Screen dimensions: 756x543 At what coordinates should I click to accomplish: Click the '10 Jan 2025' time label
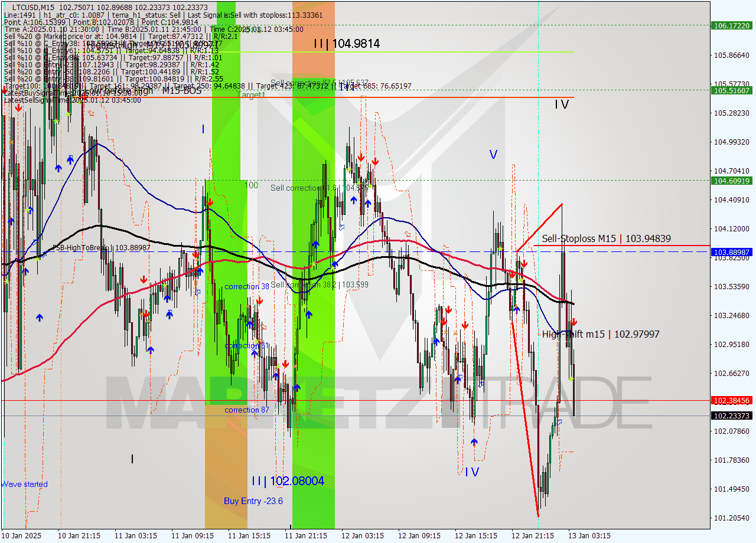click(x=21, y=536)
